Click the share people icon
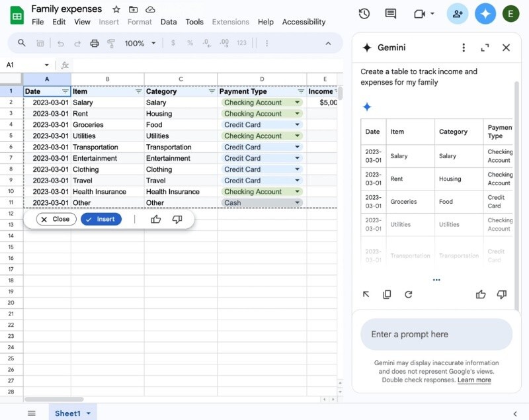The height and width of the screenshot is (420, 529). tap(457, 14)
